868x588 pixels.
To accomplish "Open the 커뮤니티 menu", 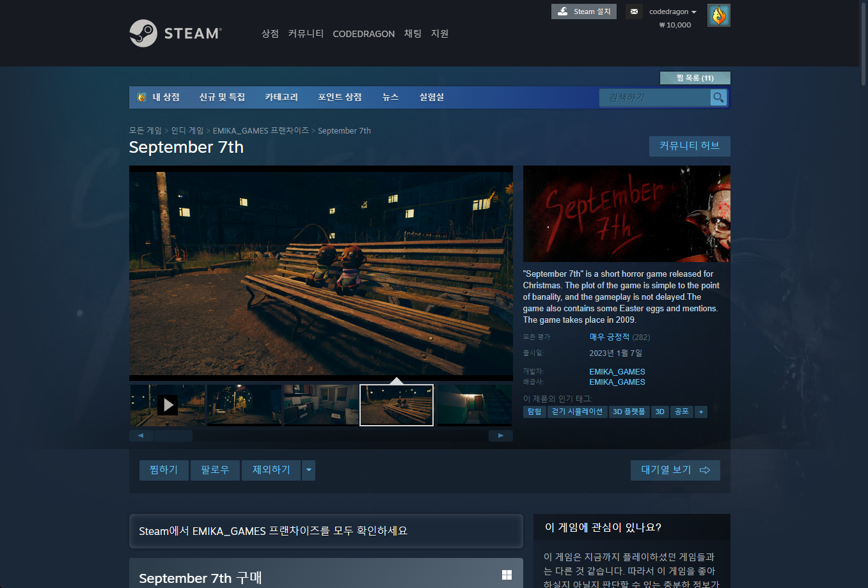I will point(306,33).
